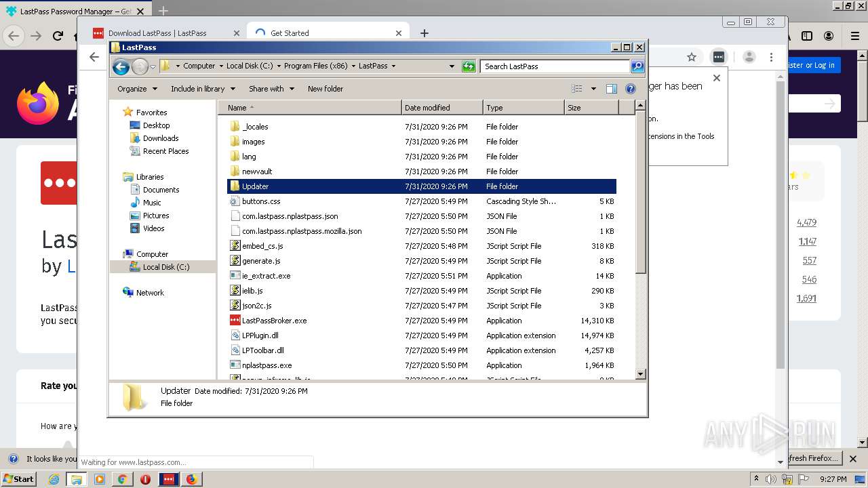Click the Windows Start button
The image size is (868, 488).
[19, 479]
